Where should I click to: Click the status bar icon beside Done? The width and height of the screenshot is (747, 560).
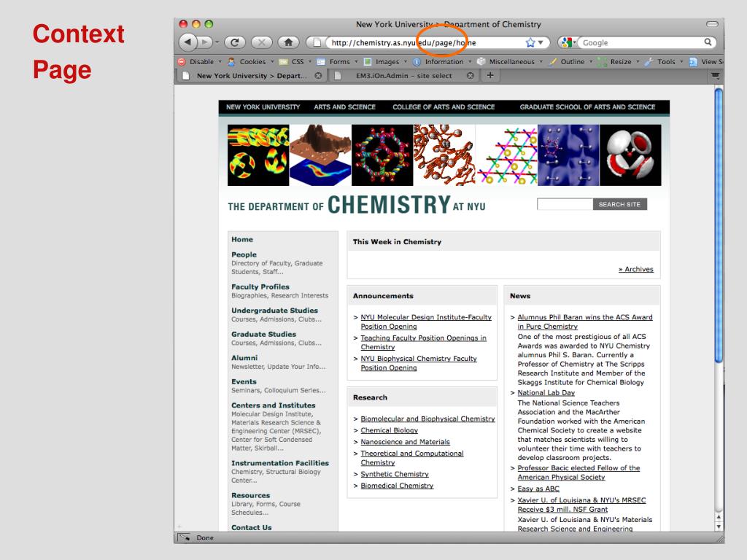(x=184, y=537)
